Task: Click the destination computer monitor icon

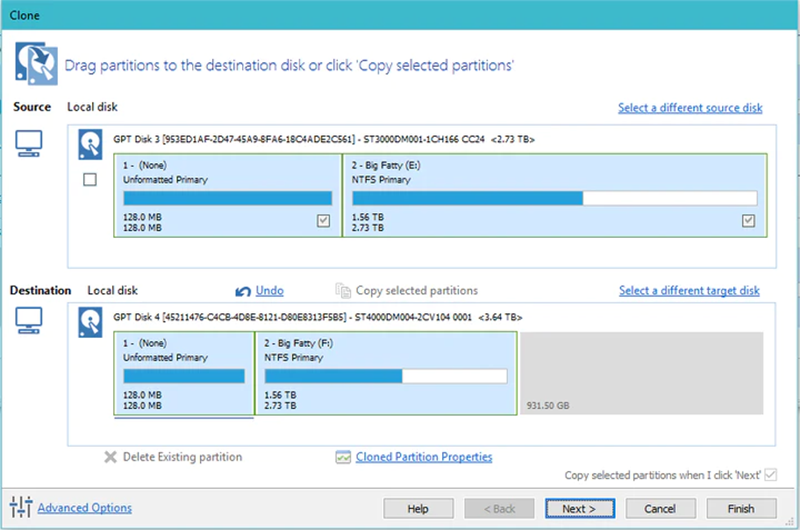Action: [29, 321]
